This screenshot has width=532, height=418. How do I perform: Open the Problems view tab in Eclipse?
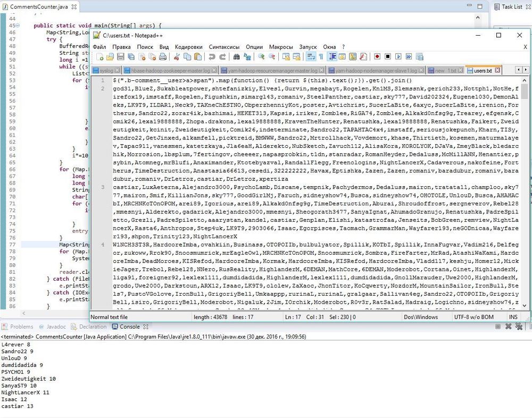21,327
